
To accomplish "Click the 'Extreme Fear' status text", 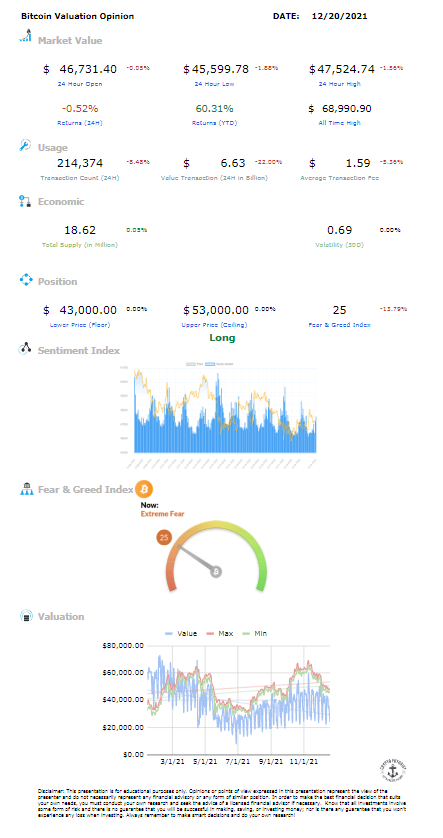I will coord(162,514).
